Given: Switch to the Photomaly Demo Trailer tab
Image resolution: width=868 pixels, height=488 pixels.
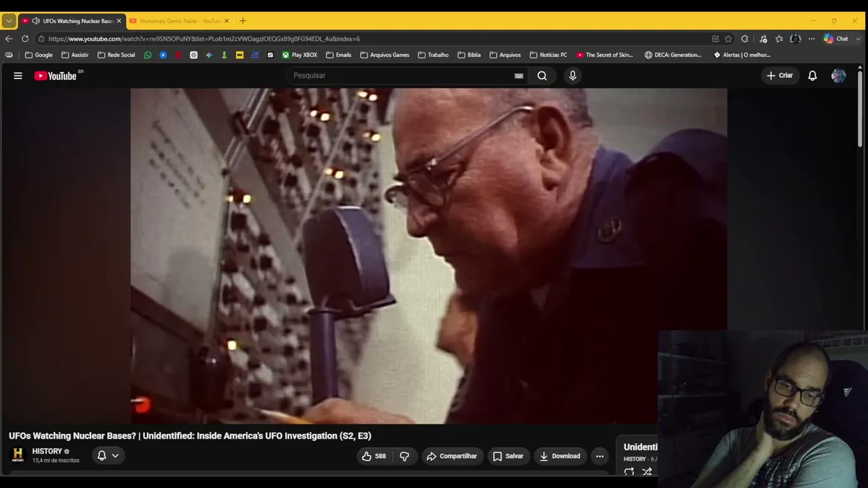Looking at the screenshot, I should (180, 21).
